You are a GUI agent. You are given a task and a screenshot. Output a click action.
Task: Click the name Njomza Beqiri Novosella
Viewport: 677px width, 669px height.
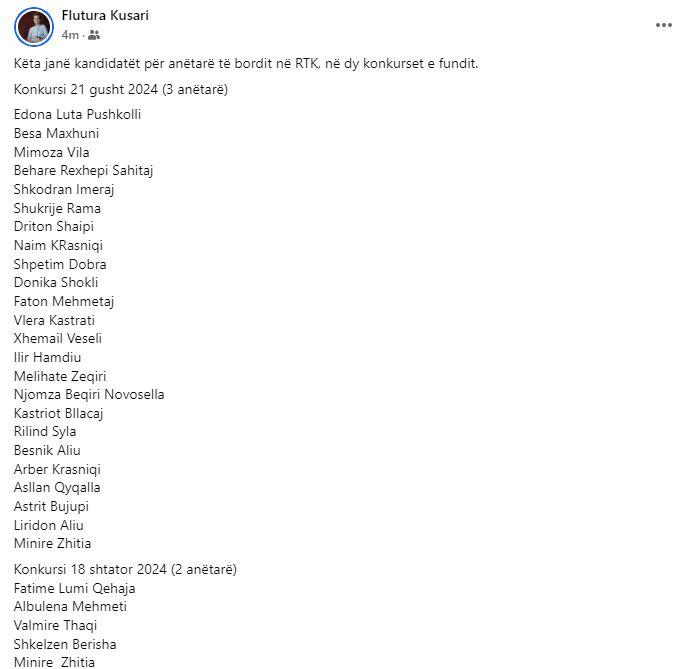(x=89, y=395)
